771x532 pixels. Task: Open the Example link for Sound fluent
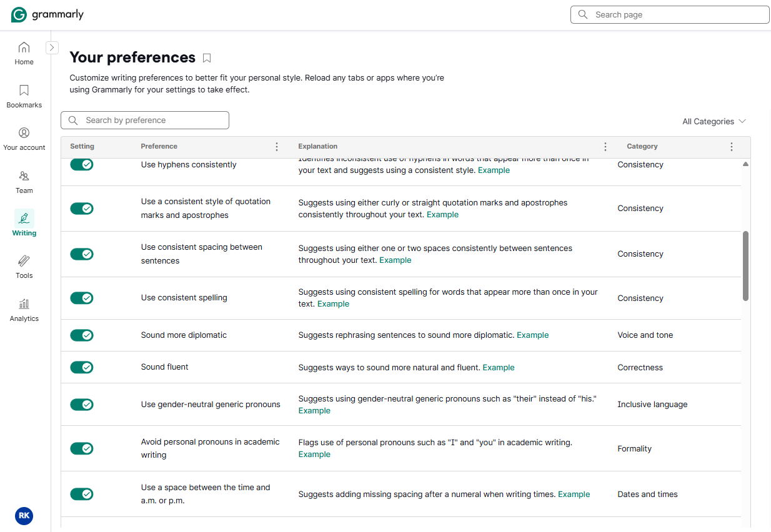tap(499, 368)
